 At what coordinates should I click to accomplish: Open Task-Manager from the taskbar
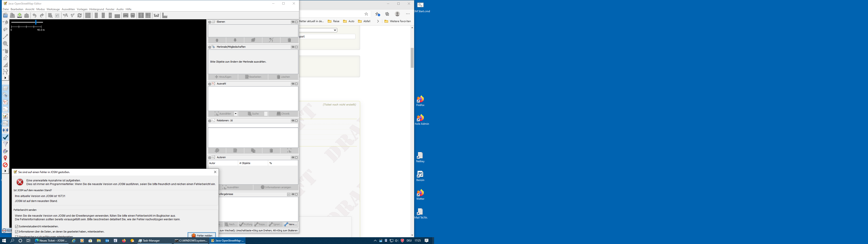tap(149, 241)
